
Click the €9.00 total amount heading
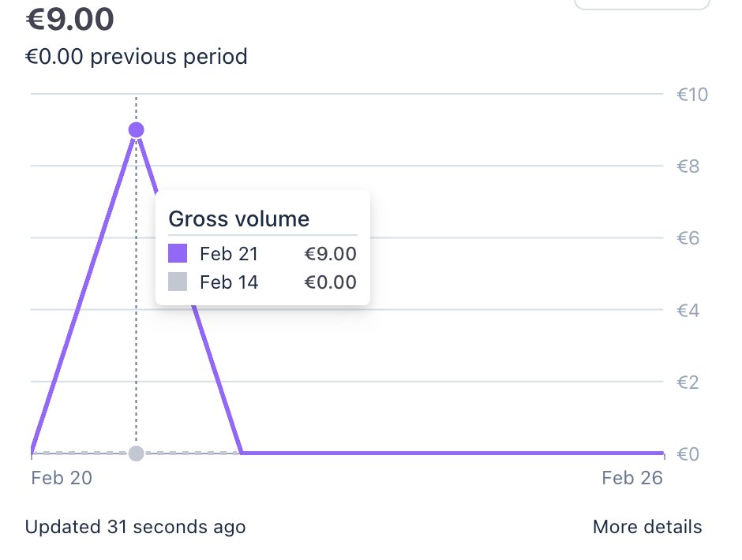click(69, 21)
